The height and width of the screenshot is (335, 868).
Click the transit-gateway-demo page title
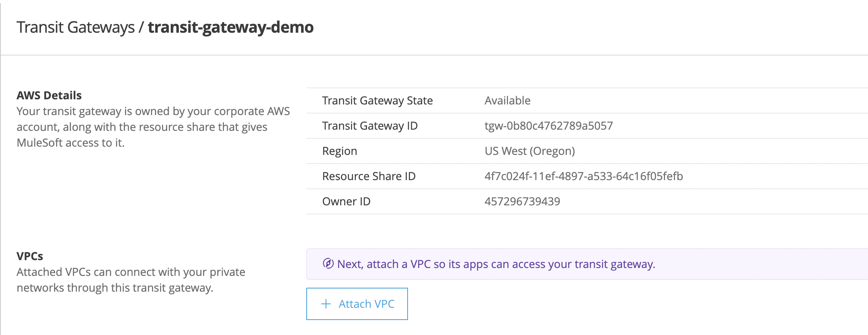click(231, 27)
